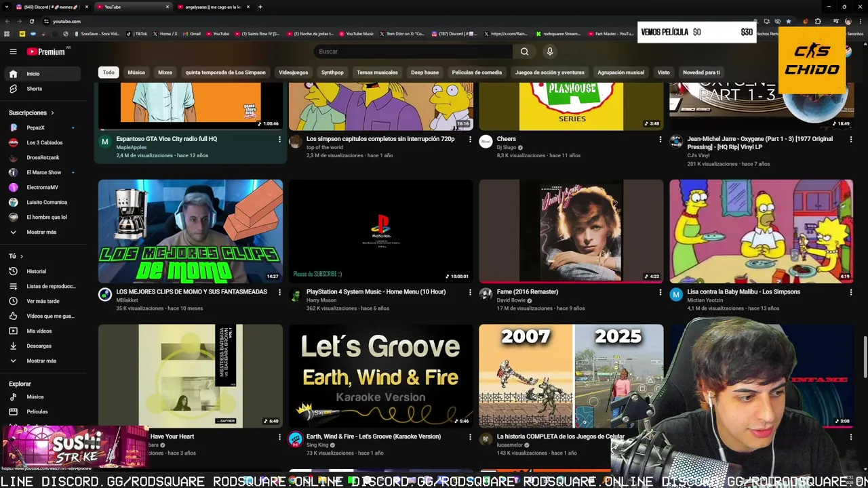The width and height of the screenshot is (868, 488).
Task: Open options menu for LOS MEJORES CLIPS DE MOMO
Action: click(x=279, y=292)
